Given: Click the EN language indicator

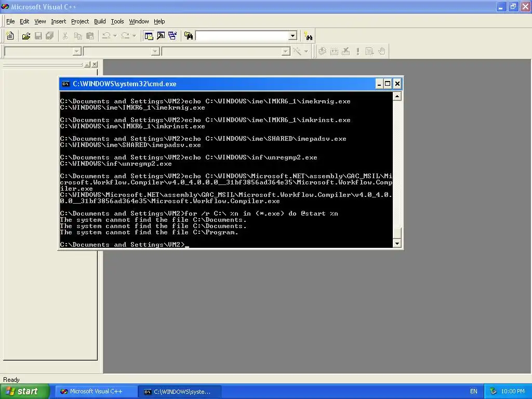Looking at the screenshot, I should click(474, 392).
